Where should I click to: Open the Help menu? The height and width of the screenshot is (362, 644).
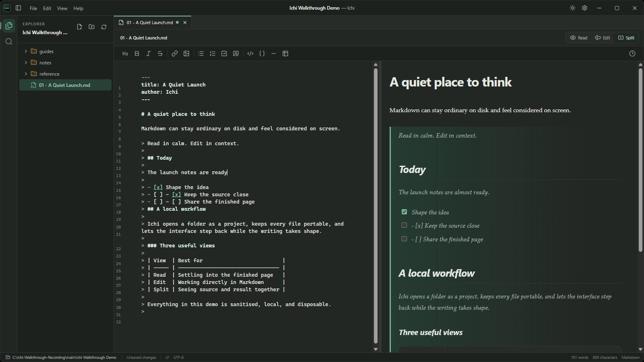pyautogui.click(x=78, y=8)
